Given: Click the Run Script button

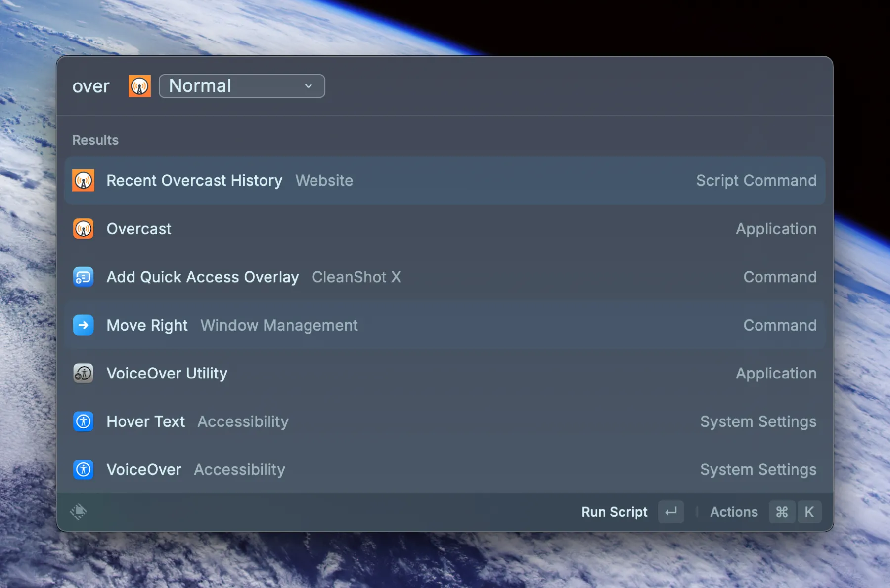Looking at the screenshot, I should [x=614, y=511].
